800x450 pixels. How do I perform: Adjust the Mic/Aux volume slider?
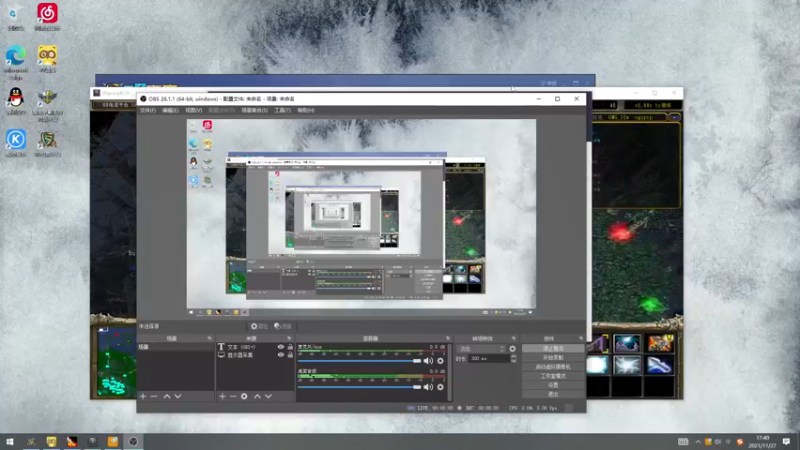360,361
